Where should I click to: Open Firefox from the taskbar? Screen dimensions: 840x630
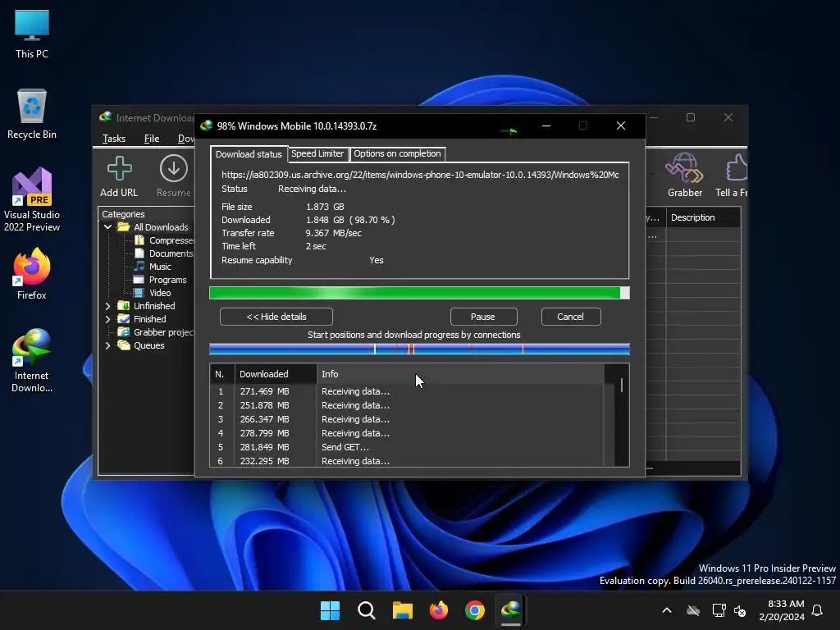click(439, 610)
